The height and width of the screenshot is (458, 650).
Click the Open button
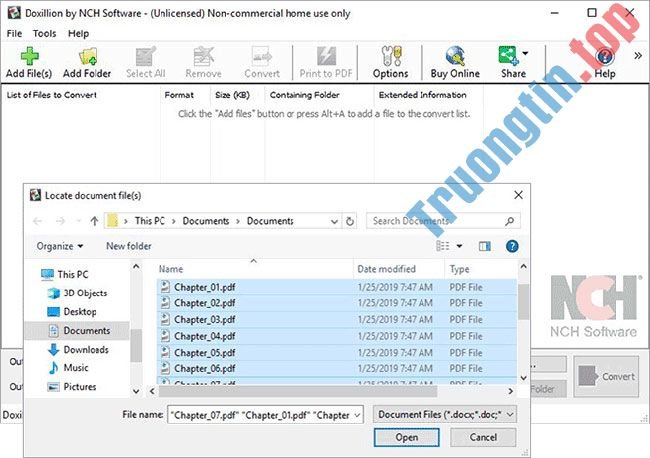(407, 438)
